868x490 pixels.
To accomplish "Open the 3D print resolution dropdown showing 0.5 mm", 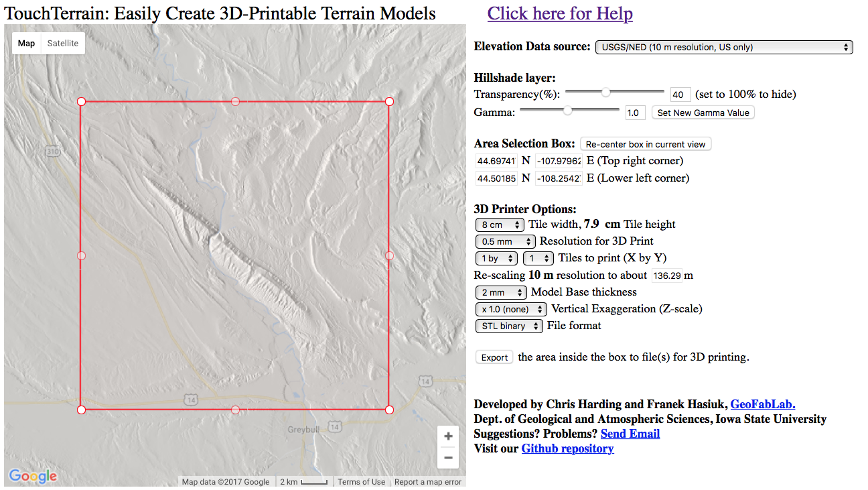I will pyautogui.click(x=505, y=241).
